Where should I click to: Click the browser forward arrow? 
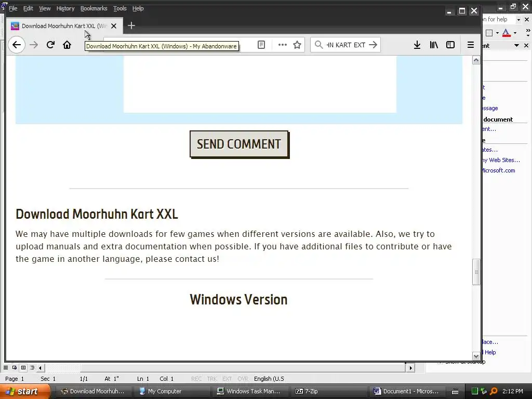tap(34, 45)
